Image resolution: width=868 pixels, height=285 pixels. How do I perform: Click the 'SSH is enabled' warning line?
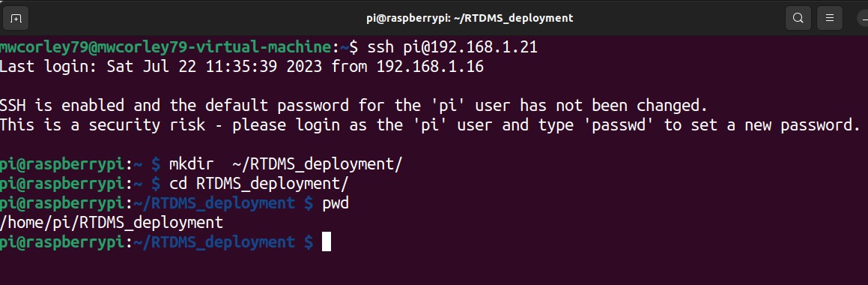pyautogui.click(x=353, y=105)
